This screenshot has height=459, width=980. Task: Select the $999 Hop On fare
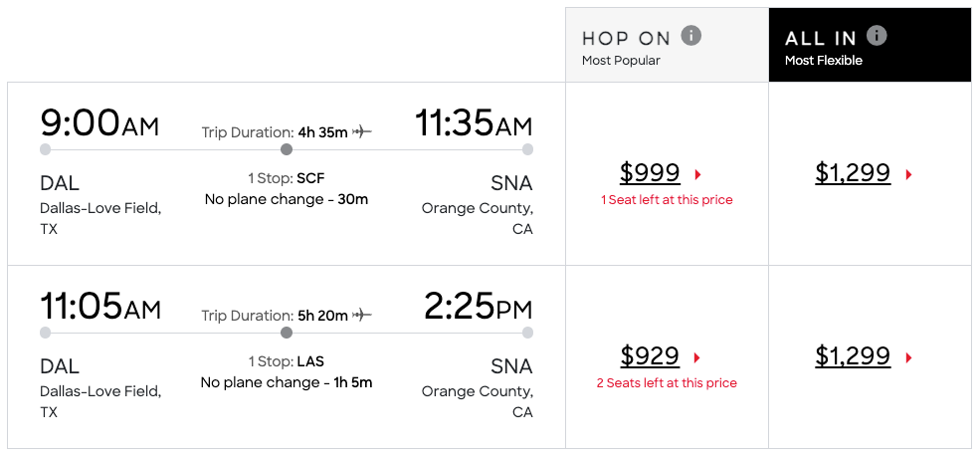tap(650, 172)
